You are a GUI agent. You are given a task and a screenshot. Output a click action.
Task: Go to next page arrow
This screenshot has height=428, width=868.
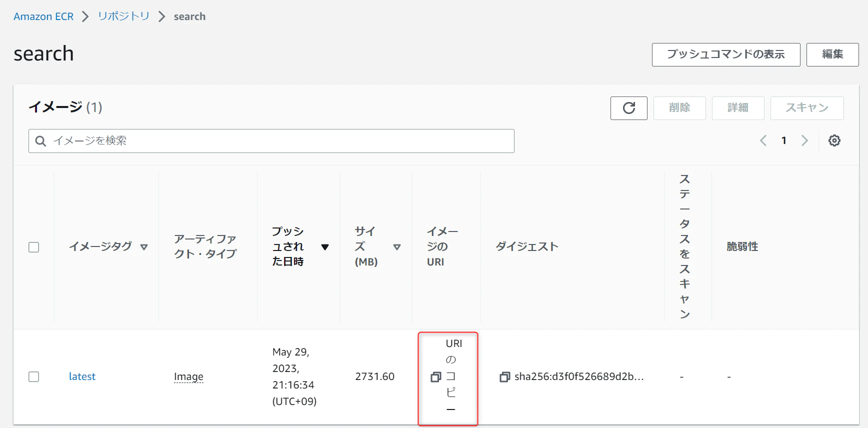804,140
